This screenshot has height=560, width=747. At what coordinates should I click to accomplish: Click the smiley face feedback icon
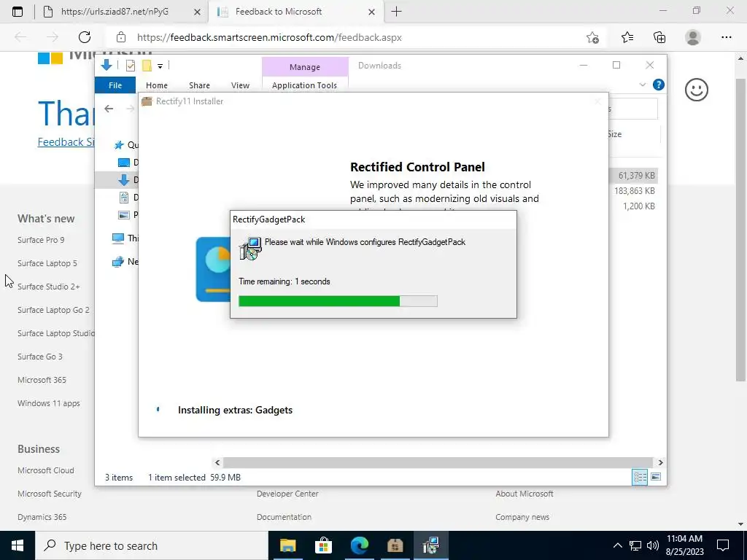tap(696, 90)
